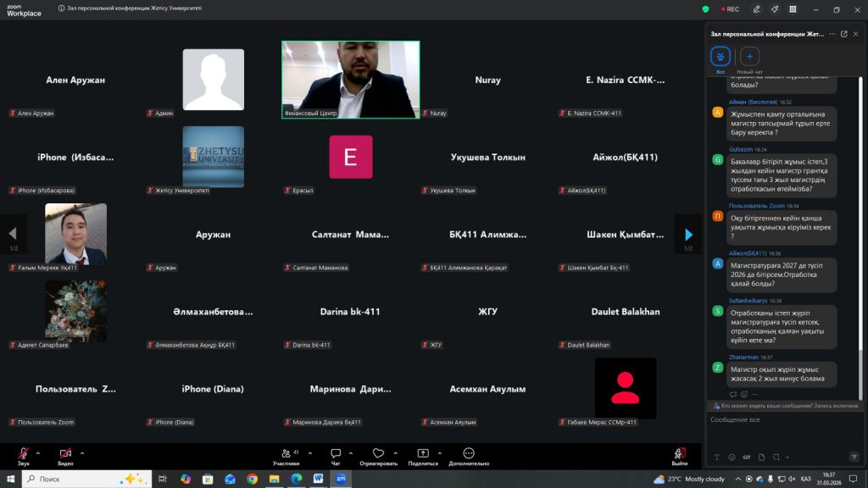Turn on camera with Видео button
Viewport: 868px width, 488px height.
point(65,454)
